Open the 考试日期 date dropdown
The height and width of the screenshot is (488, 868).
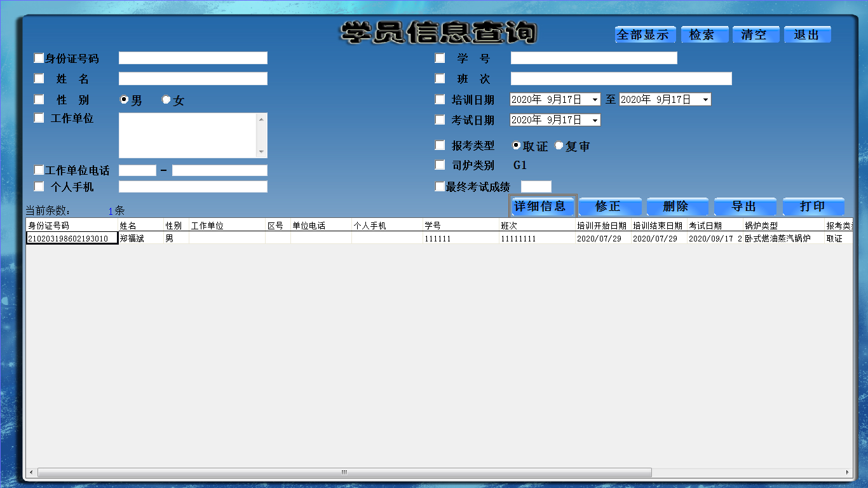[x=595, y=120]
